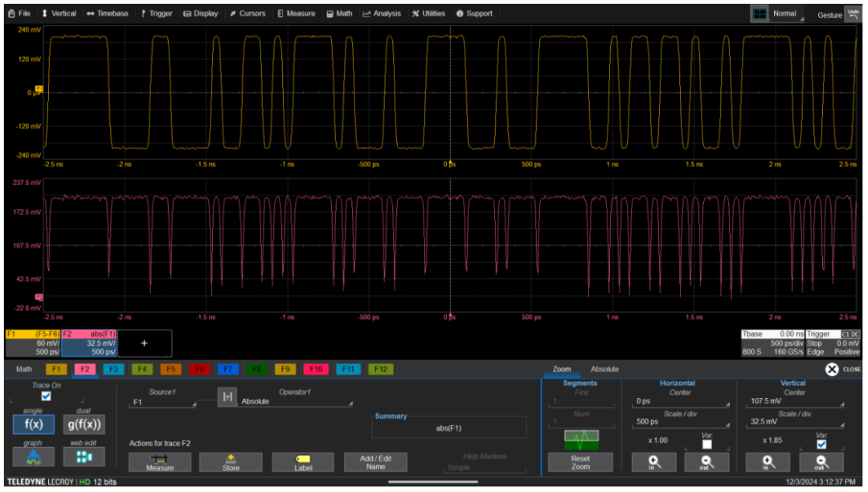Image resolution: width=868 pixels, height=492 pixels.
Task: Open the Support menu
Action: tap(474, 14)
